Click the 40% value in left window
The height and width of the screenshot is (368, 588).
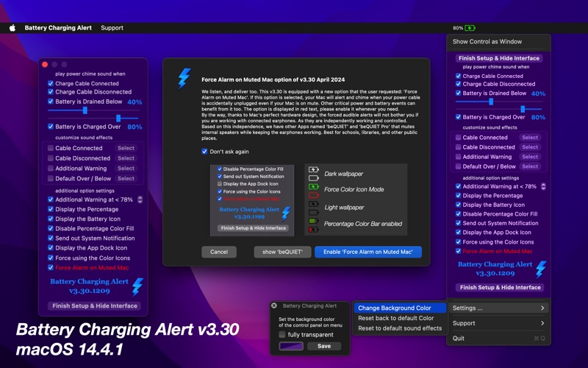[135, 102]
